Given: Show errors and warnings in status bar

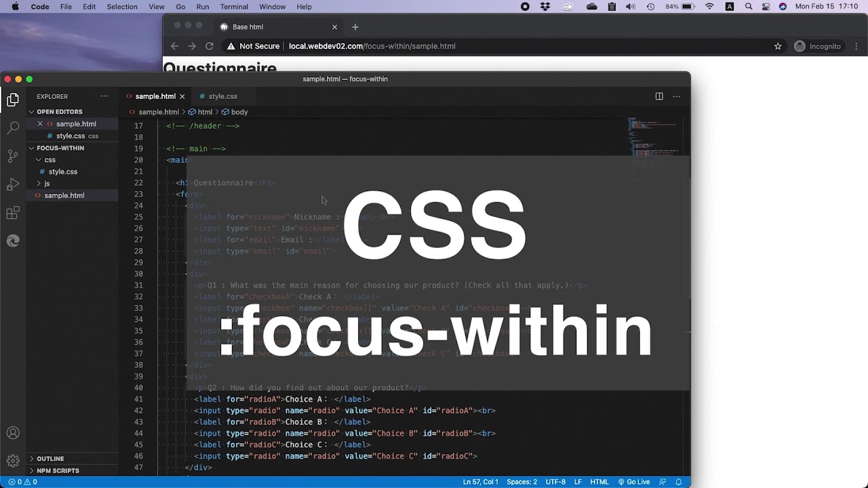Looking at the screenshot, I should (x=22, y=482).
